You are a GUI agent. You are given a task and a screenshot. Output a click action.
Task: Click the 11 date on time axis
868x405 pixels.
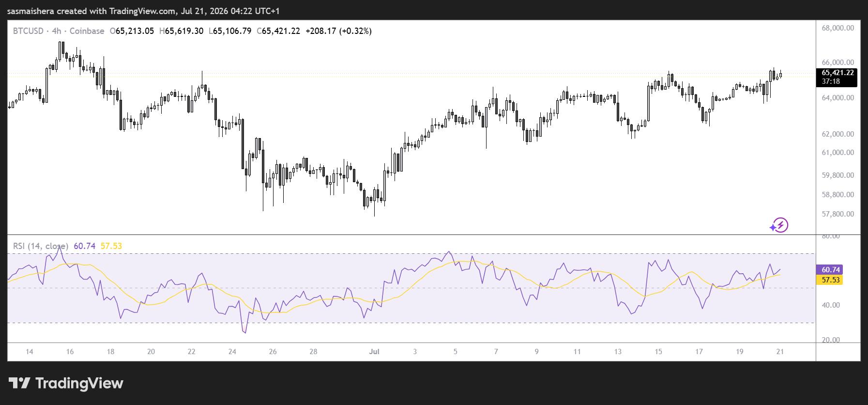(577, 352)
